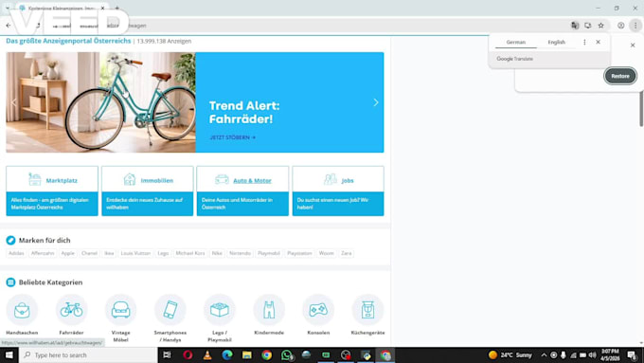Select the Playmobil brand tag
Screen dimensions: 644x363
[x=269, y=253]
